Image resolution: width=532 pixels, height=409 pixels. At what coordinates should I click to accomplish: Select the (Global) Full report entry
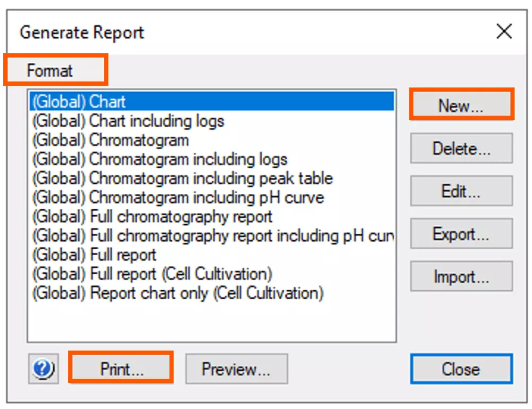[95, 255]
